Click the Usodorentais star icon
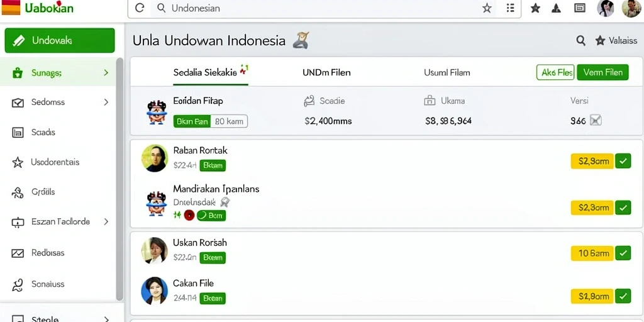The height and width of the screenshot is (322, 644). pos(18,162)
